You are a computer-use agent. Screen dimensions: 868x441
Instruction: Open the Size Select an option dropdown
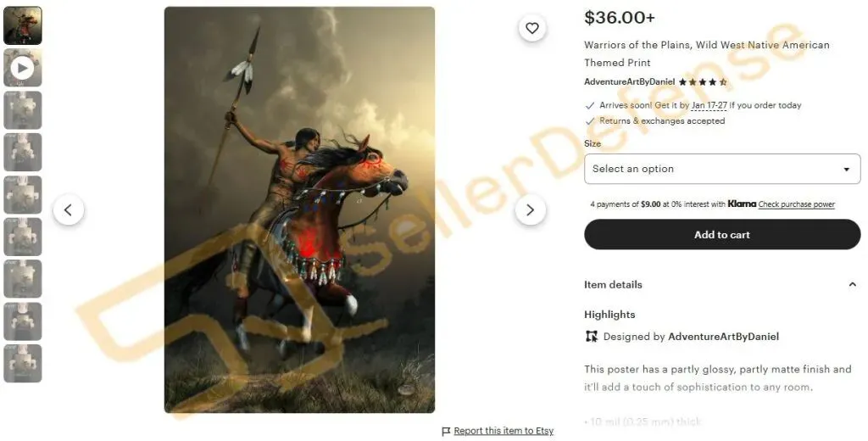[722, 169]
